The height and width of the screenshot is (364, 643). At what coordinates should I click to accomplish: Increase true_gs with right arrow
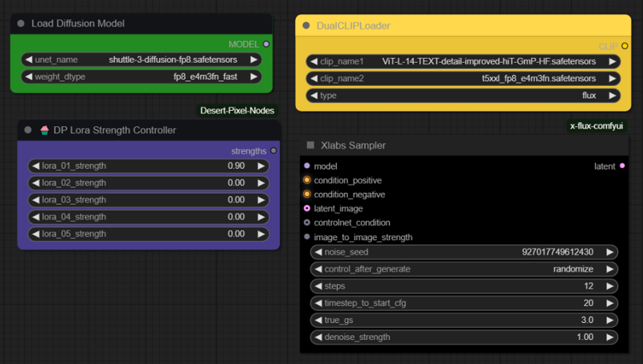pyautogui.click(x=610, y=320)
